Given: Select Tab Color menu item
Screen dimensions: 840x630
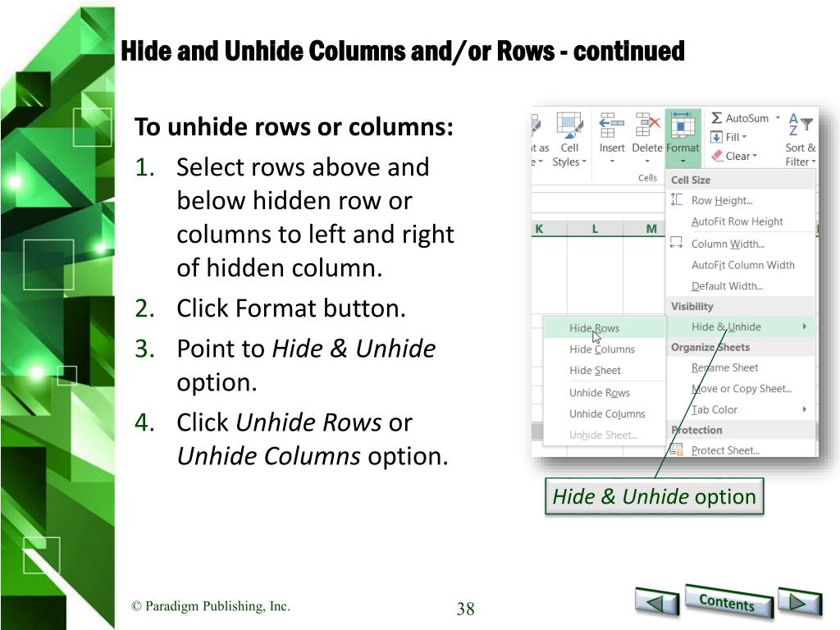Looking at the screenshot, I should point(741,409).
